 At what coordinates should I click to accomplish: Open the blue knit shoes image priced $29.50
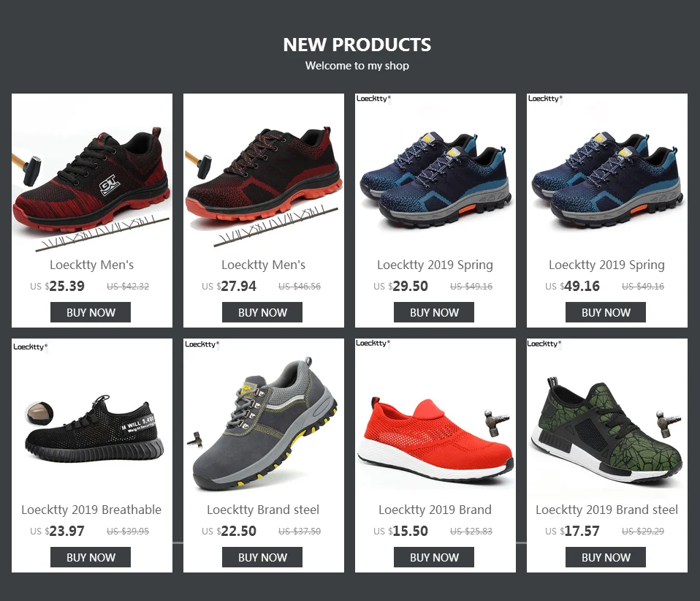[x=435, y=174]
